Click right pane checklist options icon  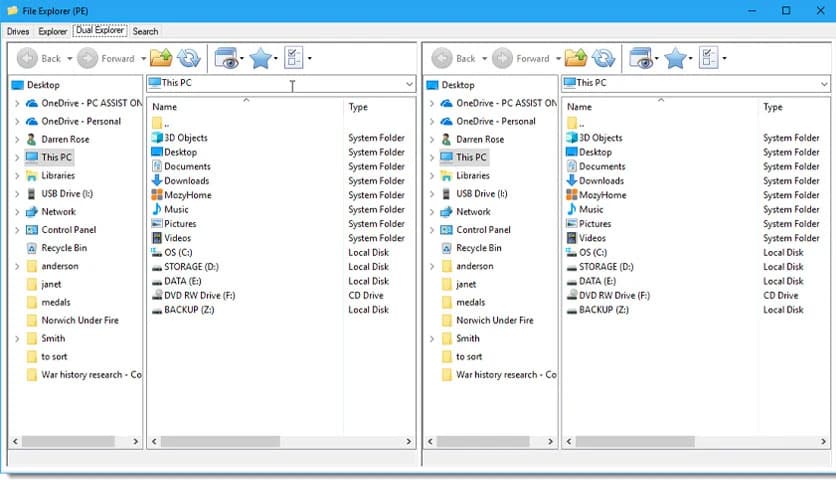709,58
